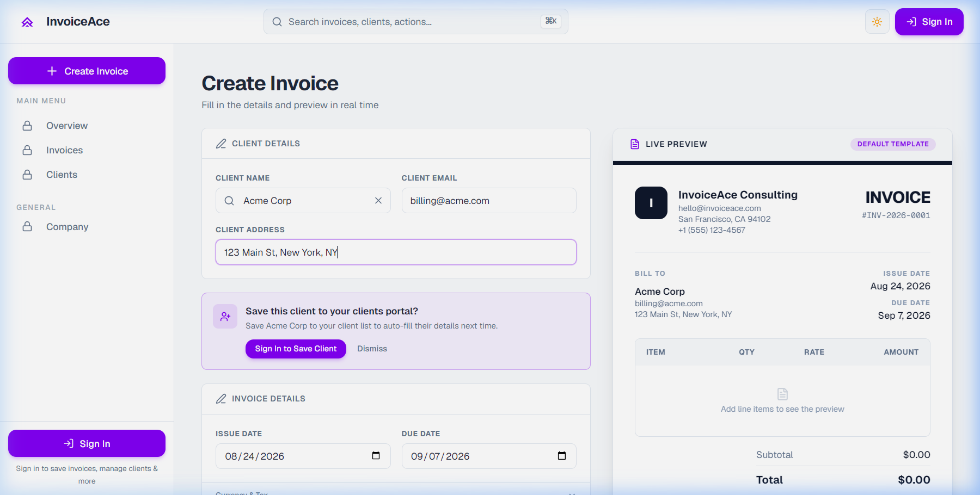Click the Issue Date field 08/24/2026

(x=303, y=456)
